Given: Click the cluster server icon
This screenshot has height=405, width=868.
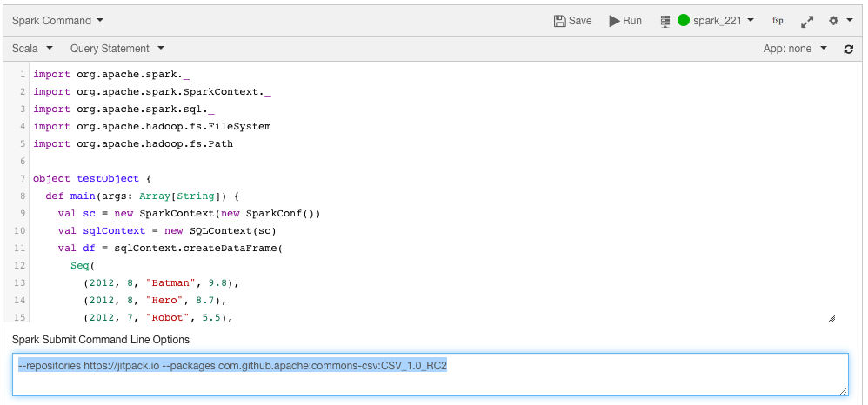Looking at the screenshot, I should pos(665,21).
